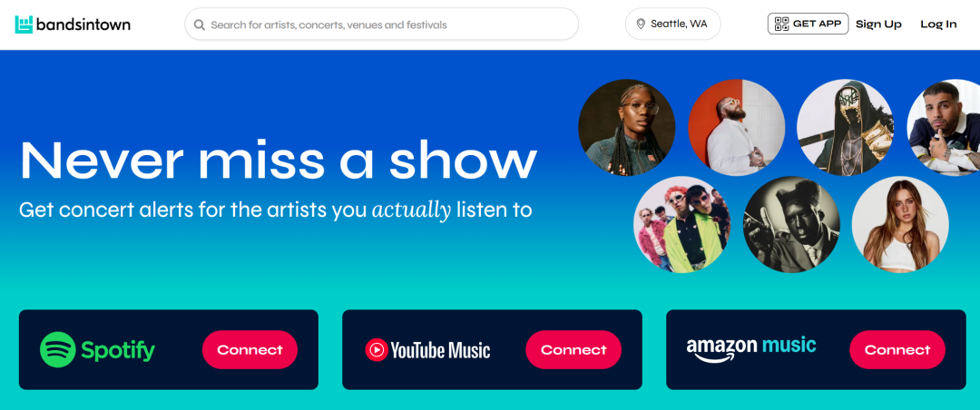Click the location pin icon

point(641,24)
